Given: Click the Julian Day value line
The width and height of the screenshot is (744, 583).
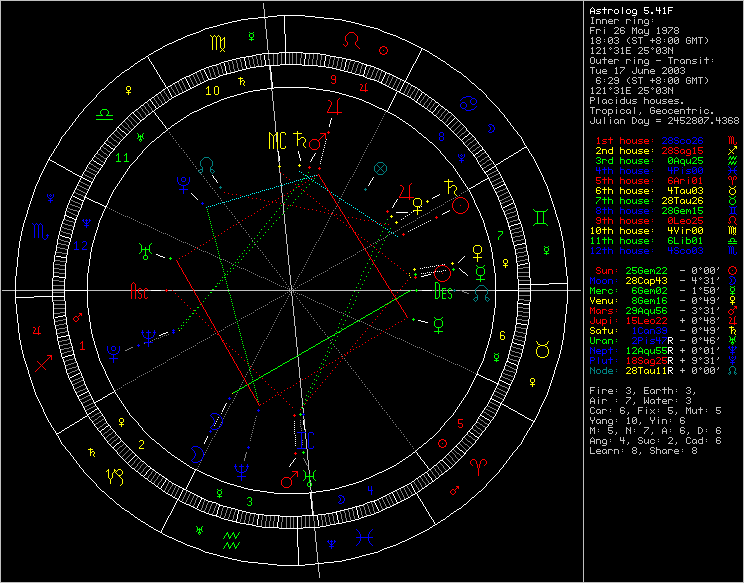Looking at the screenshot, I should [664, 120].
